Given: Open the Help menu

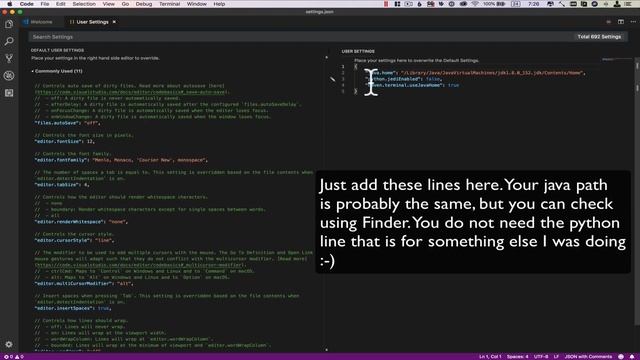Looking at the screenshot, I should click(219, 4).
